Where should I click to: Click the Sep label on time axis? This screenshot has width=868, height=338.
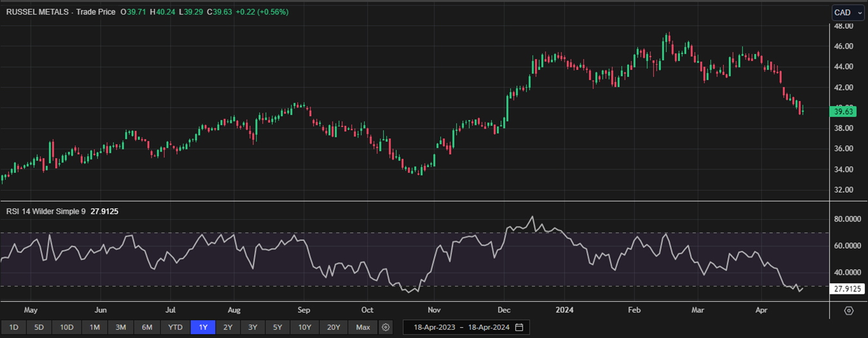[x=304, y=309]
